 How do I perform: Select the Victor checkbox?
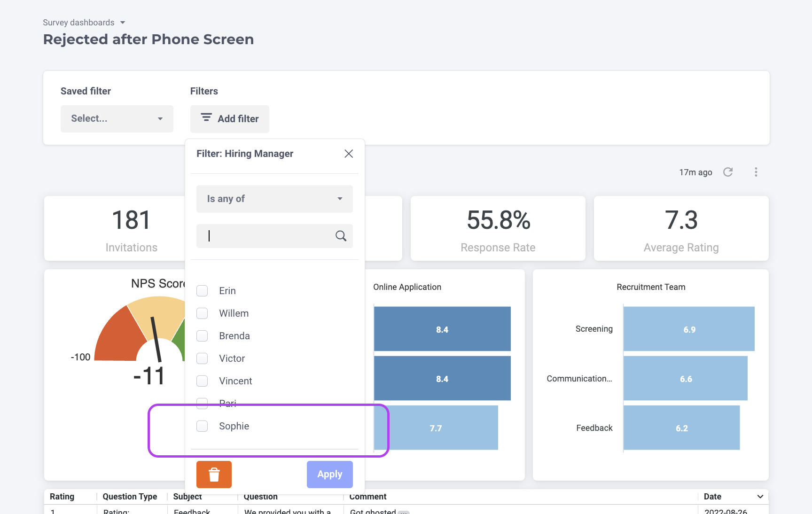pyautogui.click(x=202, y=358)
